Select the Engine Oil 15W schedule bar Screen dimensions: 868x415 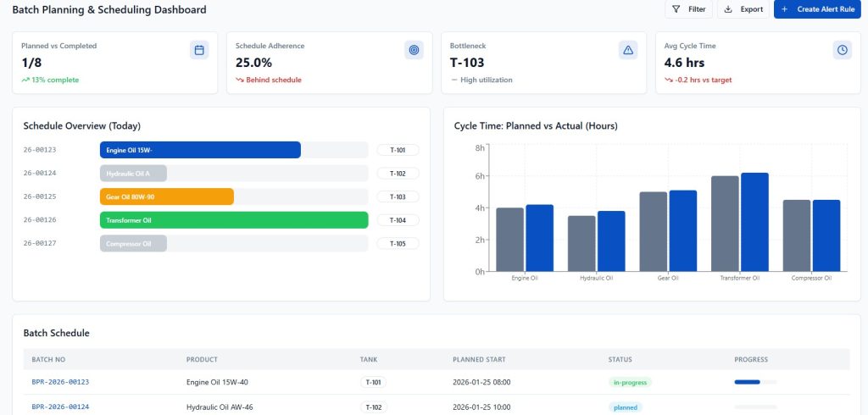tap(200, 150)
